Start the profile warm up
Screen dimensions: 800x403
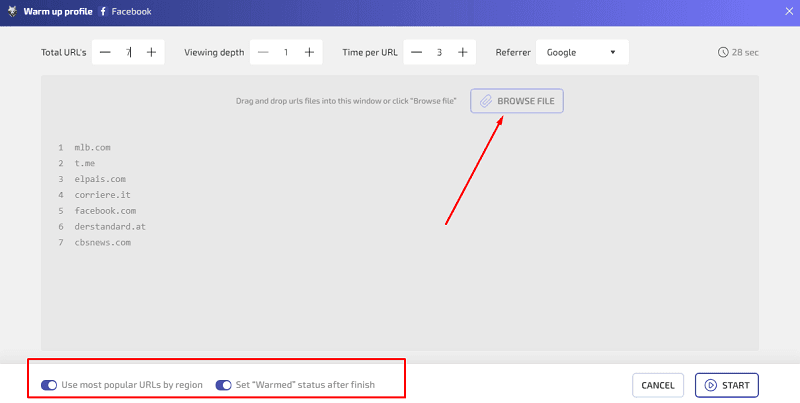[727, 385]
